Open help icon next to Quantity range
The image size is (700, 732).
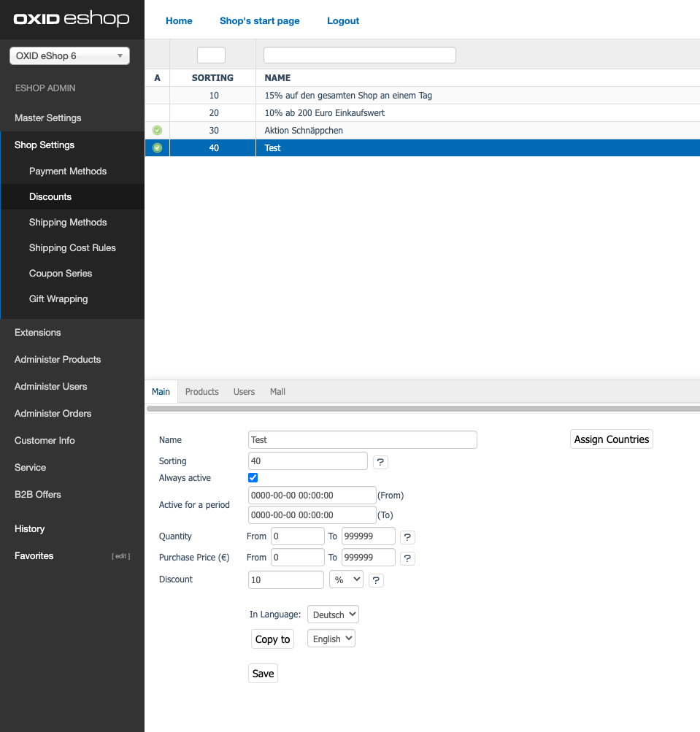[408, 537]
